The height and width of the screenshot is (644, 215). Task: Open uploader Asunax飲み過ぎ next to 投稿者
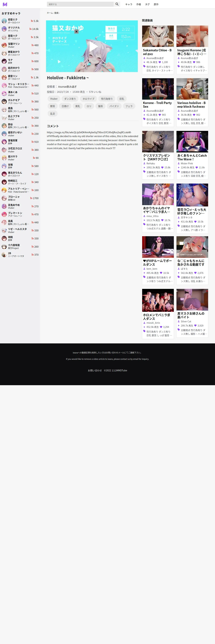click(x=67, y=87)
